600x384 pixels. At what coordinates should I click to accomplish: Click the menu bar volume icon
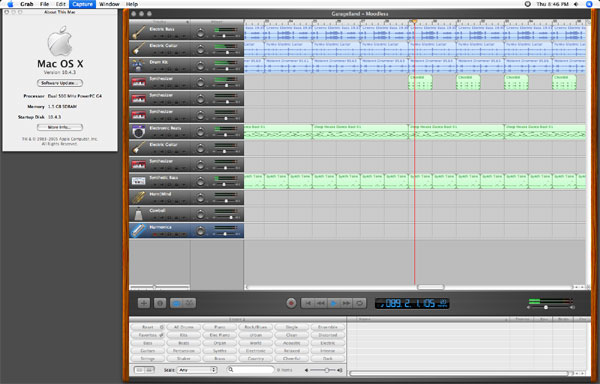click(576, 4)
